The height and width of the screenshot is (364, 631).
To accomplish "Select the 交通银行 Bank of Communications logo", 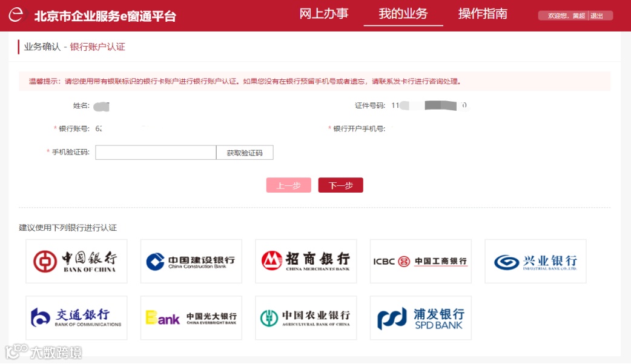I will [x=76, y=318].
